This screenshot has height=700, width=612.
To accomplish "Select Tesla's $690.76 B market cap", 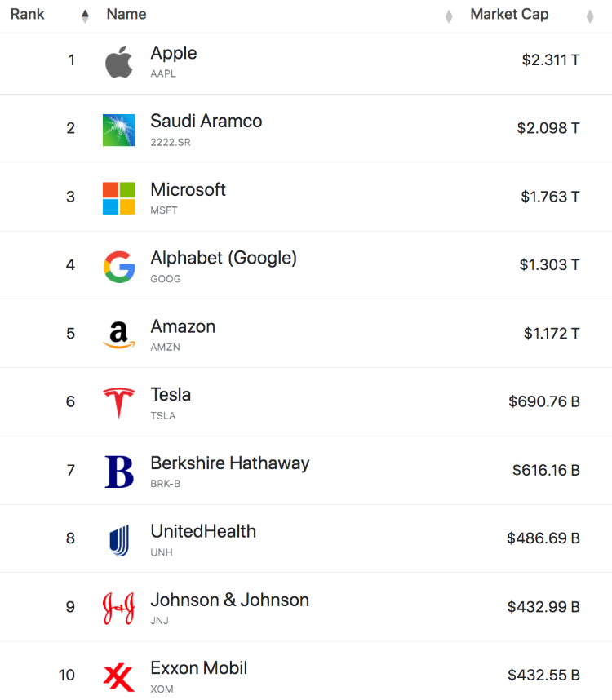I will [x=543, y=401].
